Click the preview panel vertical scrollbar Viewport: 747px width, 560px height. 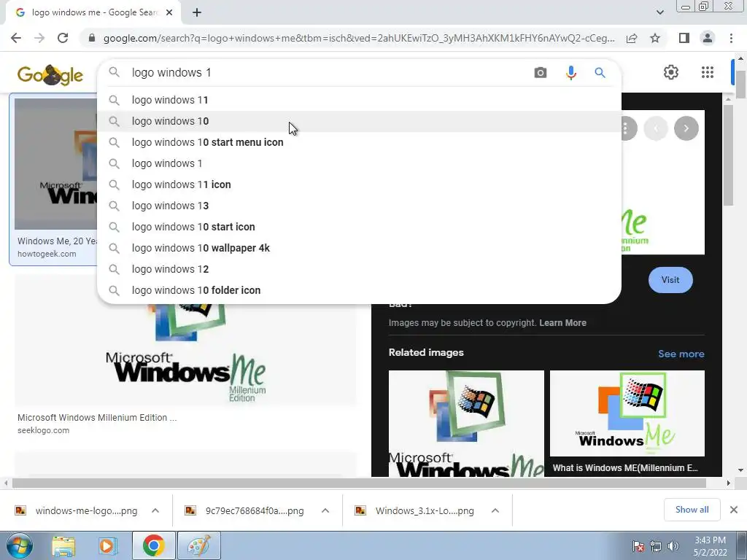(727, 155)
